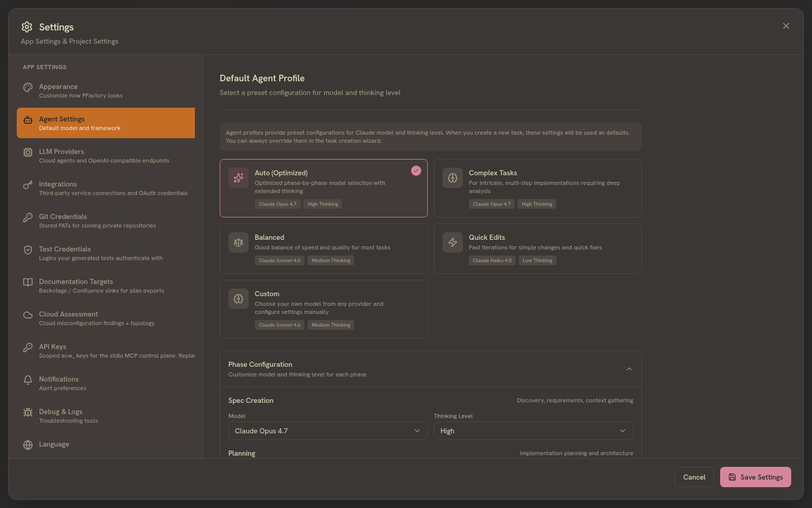Click the Language globe icon

[x=28, y=445]
